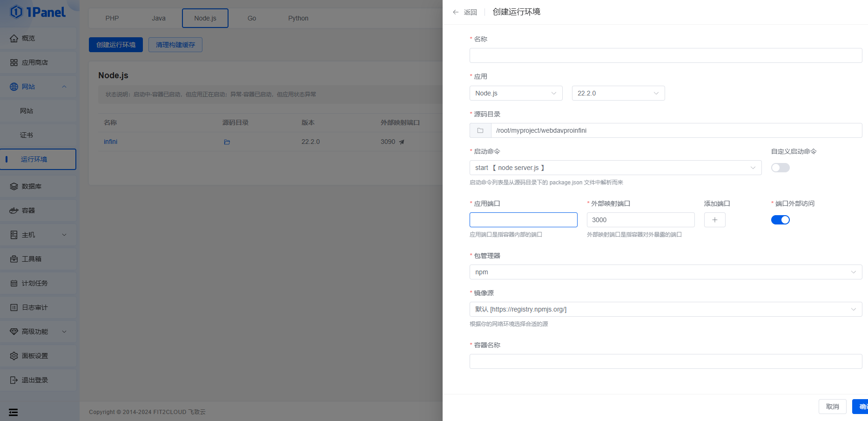Viewport: 868px width, 421px height.
Task: Click the jump icon beside port 3090
Action: [x=402, y=142]
